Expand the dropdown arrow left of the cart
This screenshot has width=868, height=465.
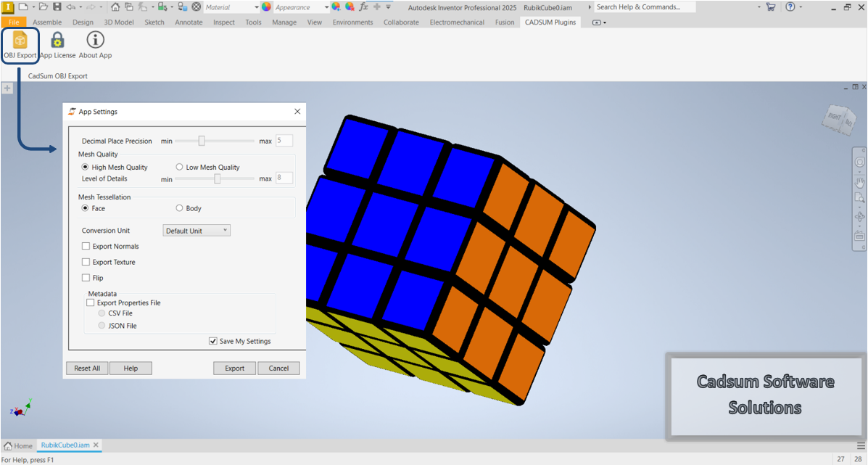click(x=759, y=7)
